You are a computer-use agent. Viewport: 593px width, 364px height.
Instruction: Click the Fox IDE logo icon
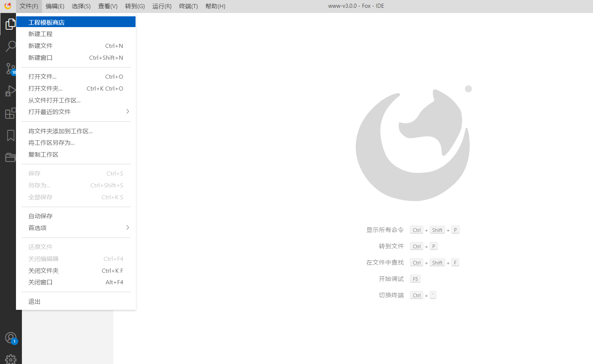coord(8,6)
